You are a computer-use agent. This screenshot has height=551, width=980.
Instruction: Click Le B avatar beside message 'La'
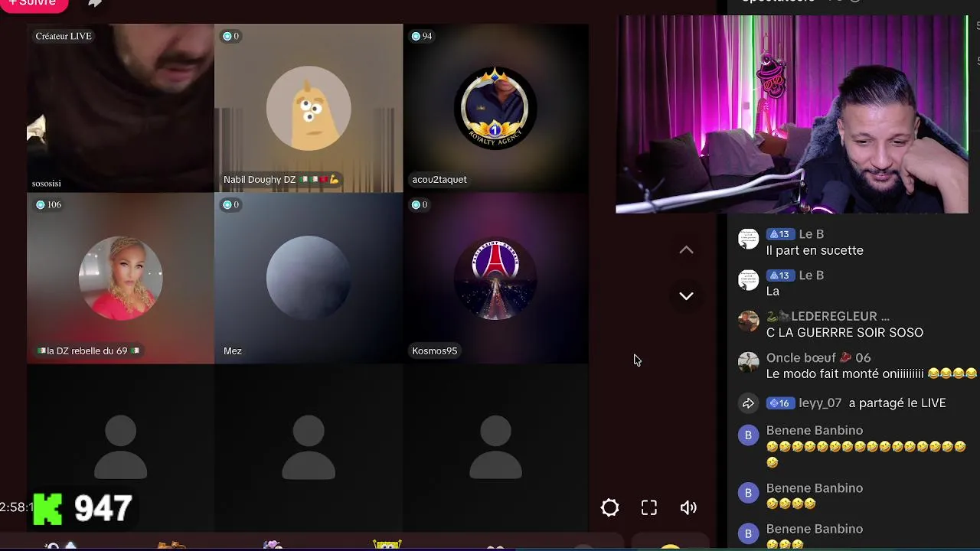point(748,280)
